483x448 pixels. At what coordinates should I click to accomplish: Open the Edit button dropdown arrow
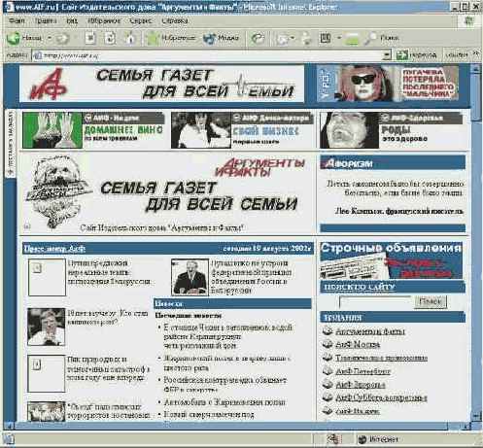(339, 38)
